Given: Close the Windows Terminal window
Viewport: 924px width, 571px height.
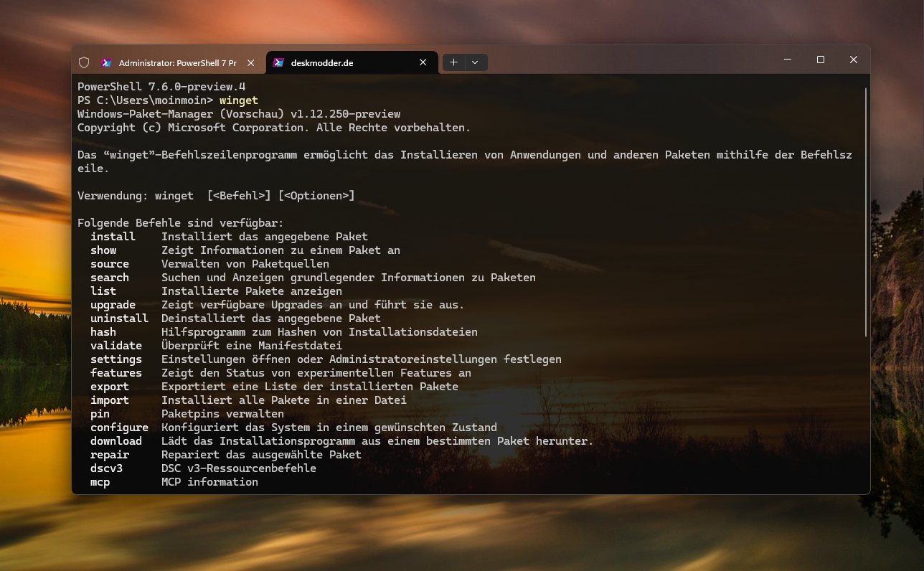Looking at the screenshot, I should point(854,60).
